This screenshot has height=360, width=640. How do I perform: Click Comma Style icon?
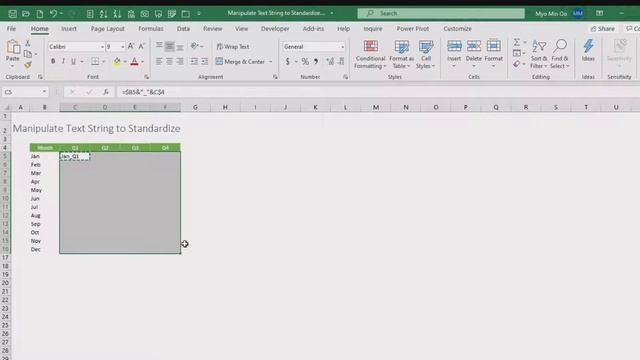tap(316, 62)
